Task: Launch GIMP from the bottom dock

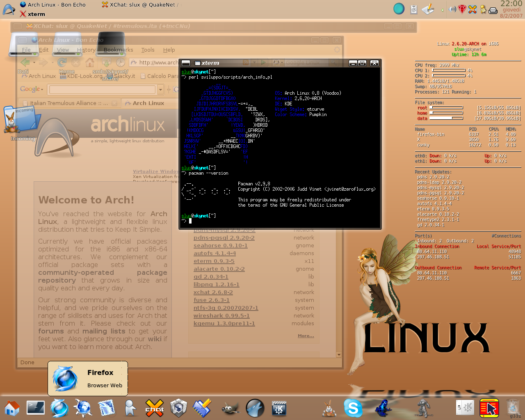Action: point(231,409)
